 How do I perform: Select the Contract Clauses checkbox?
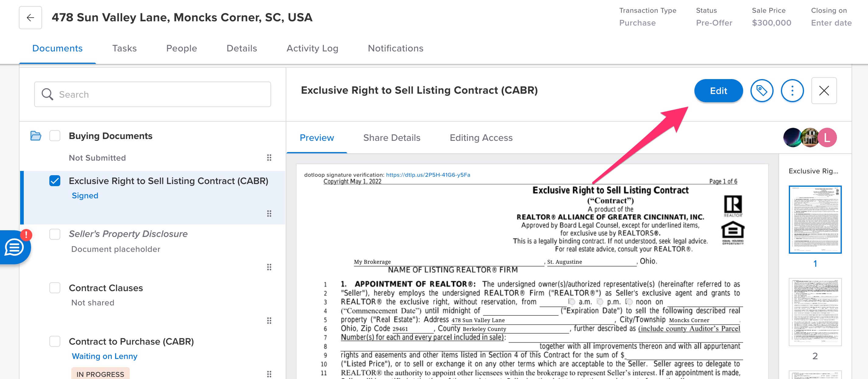55,288
